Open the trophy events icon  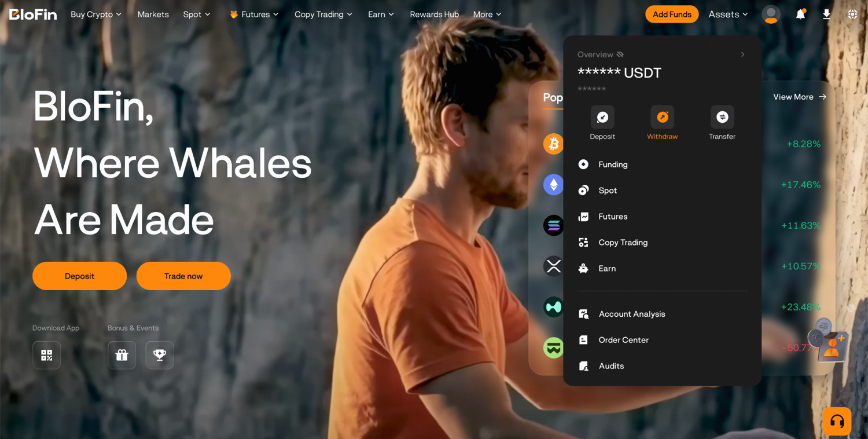(160, 355)
